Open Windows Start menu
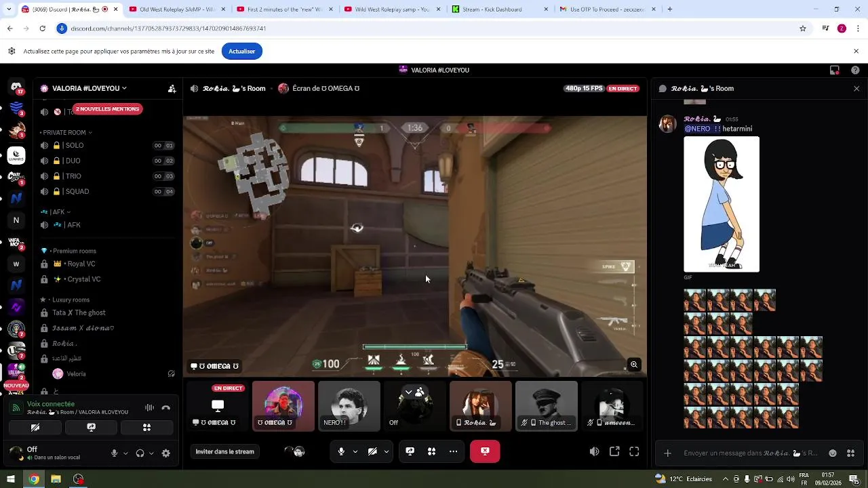The width and height of the screenshot is (868, 488). coord(10,479)
